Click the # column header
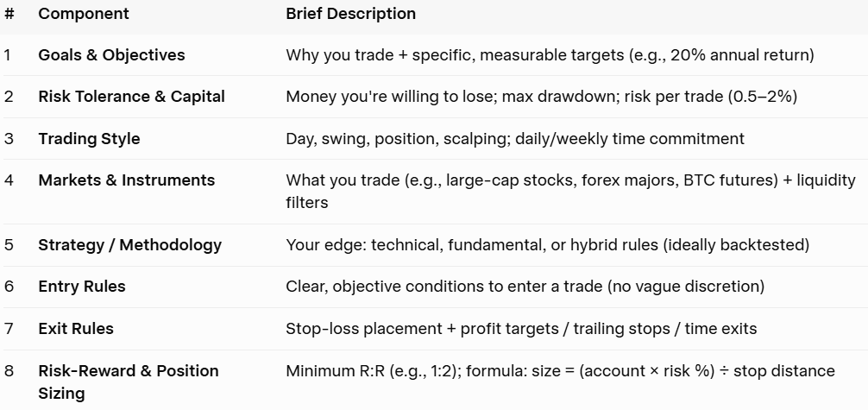Image resolution: width=868 pixels, height=410 pixels. click(9, 14)
